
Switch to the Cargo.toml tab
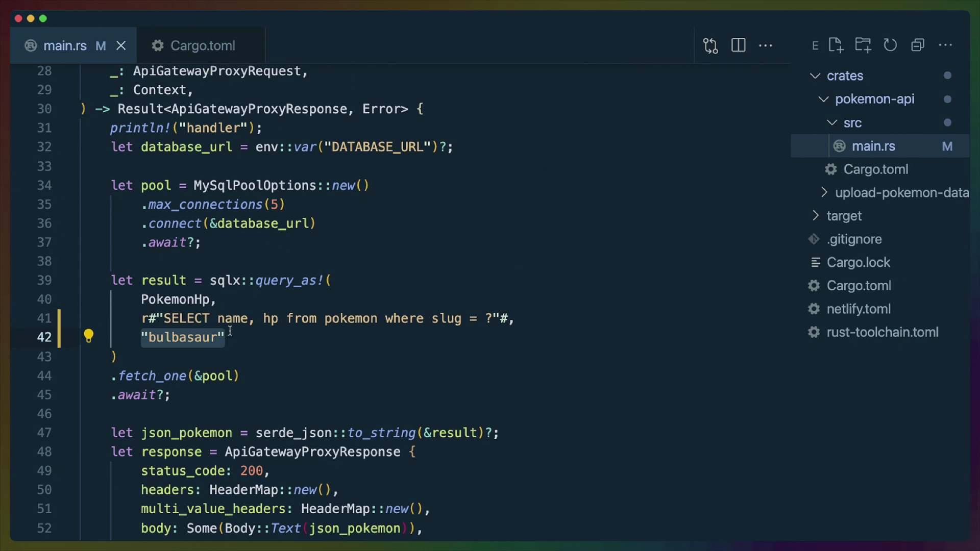[201, 46]
